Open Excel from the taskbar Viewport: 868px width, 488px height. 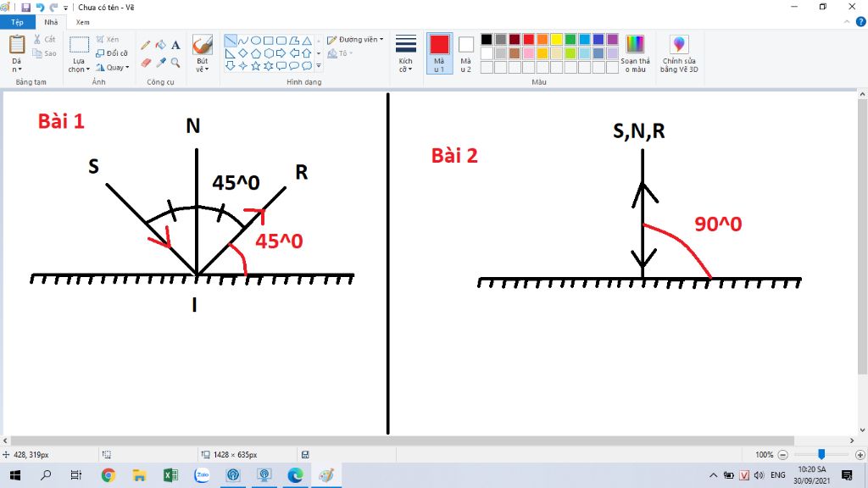click(x=170, y=474)
